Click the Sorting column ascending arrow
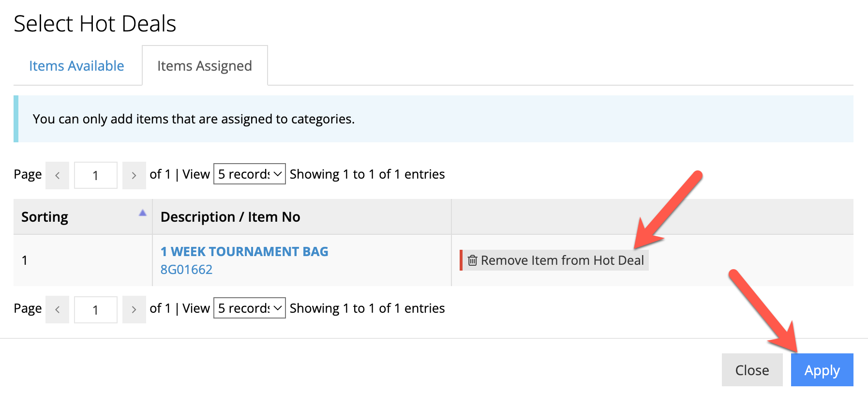 click(142, 213)
